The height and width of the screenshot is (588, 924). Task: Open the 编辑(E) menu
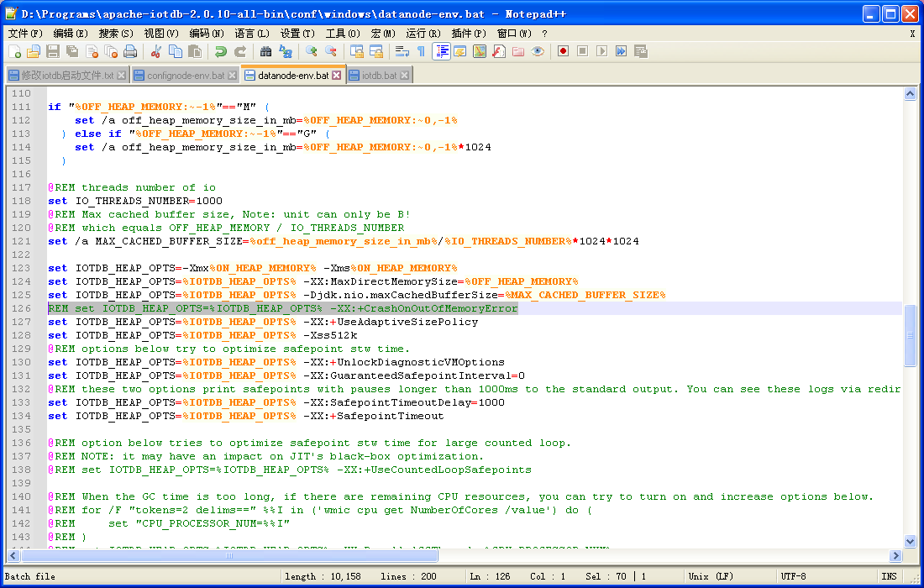(70, 34)
